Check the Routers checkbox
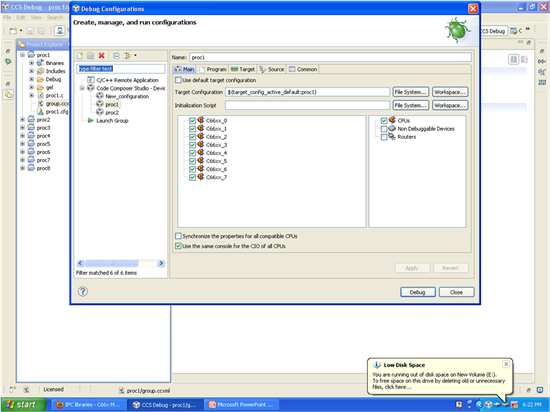This screenshot has width=550, height=412. (x=384, y=137)
